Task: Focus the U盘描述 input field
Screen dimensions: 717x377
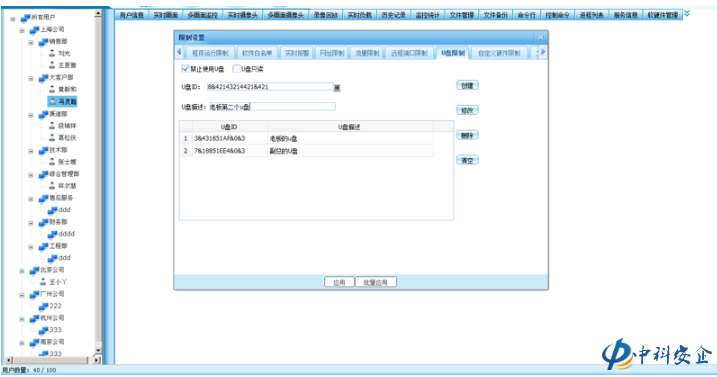Action: (x=272, y=107)
